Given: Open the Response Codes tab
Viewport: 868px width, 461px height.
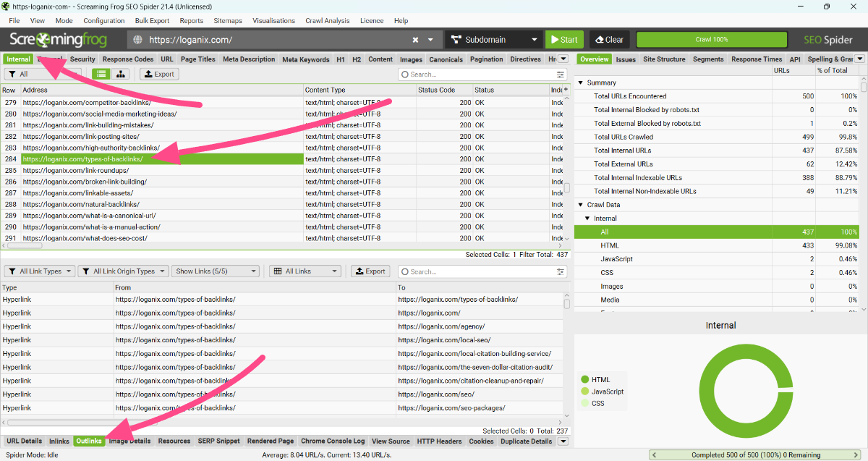Looking at the screenshot, I should click(128, 59).
